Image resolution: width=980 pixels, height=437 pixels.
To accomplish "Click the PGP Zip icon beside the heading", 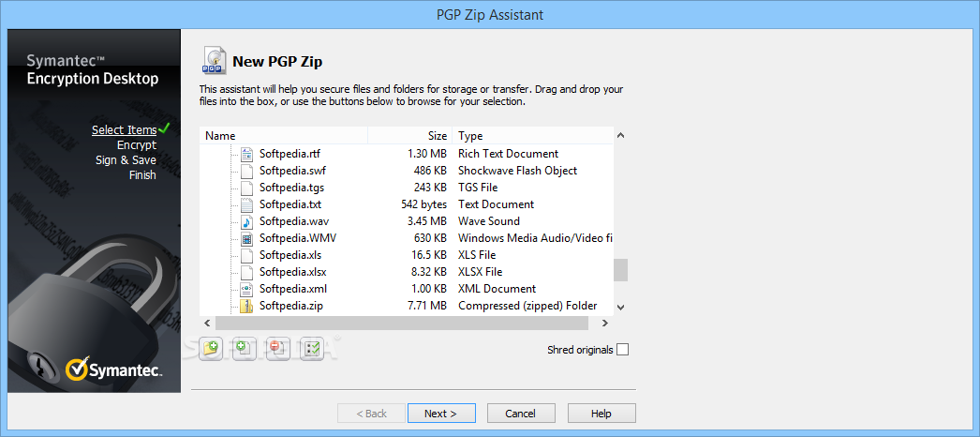I will coord(213,60).
